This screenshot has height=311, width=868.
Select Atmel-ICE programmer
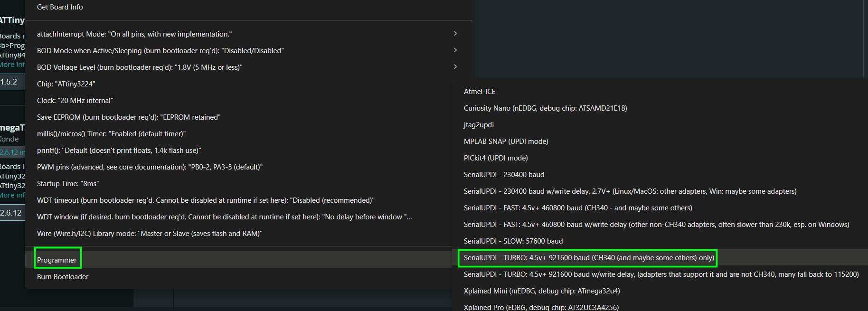tap(480, 92)
